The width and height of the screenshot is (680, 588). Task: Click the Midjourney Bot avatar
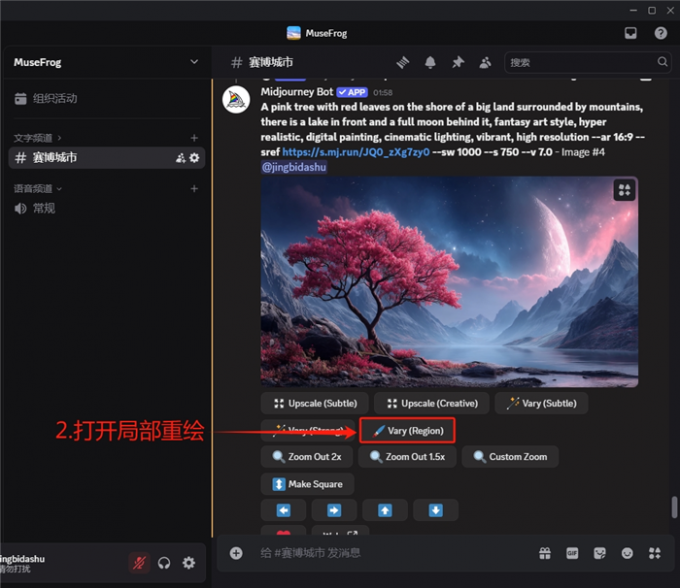point(236,99)
